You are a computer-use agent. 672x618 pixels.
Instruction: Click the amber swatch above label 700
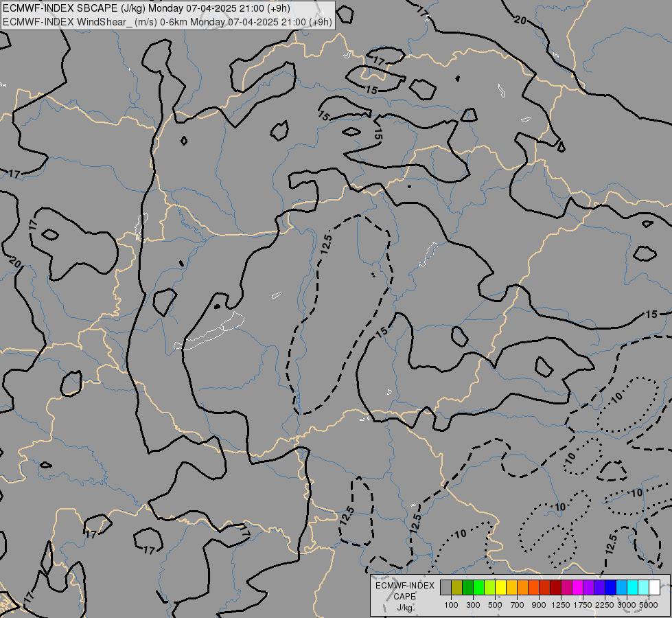pos(511,587)
